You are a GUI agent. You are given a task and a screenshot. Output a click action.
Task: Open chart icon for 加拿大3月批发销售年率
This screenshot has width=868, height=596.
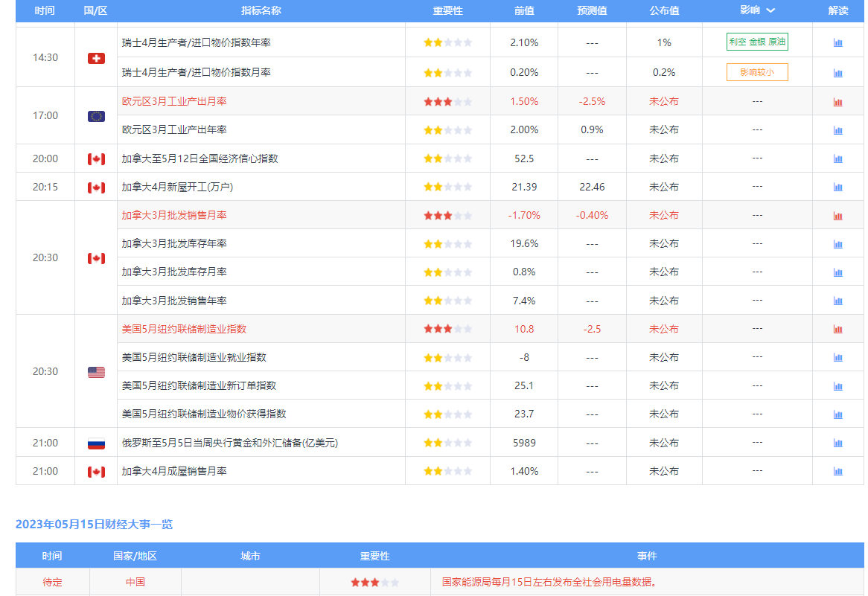838,301
